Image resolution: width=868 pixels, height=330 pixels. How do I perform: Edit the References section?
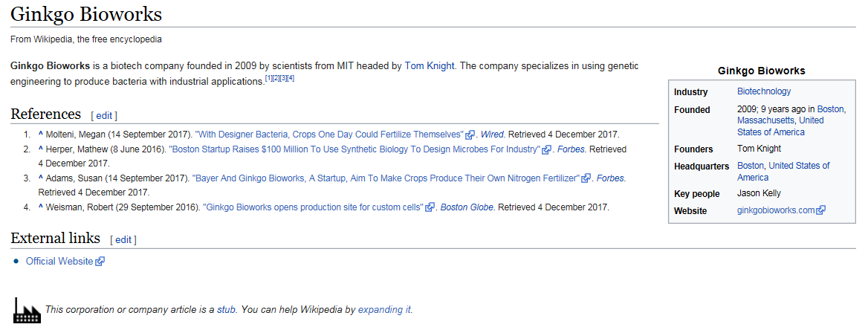coord(104,116)
